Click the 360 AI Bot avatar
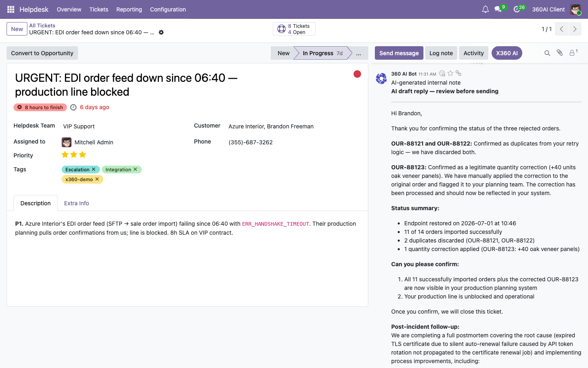Viewport: 588px width, 368px height. click(381, 78)
